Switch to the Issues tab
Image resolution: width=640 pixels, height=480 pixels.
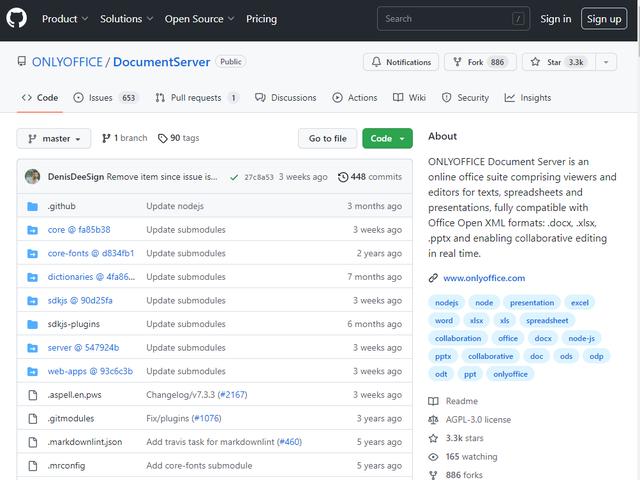coord(106,98)
